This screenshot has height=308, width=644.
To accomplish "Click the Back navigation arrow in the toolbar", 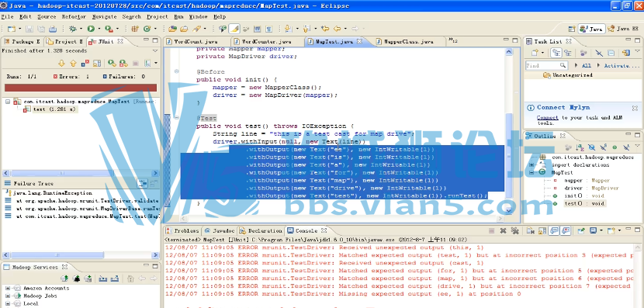I will click(x=338, y=29).
